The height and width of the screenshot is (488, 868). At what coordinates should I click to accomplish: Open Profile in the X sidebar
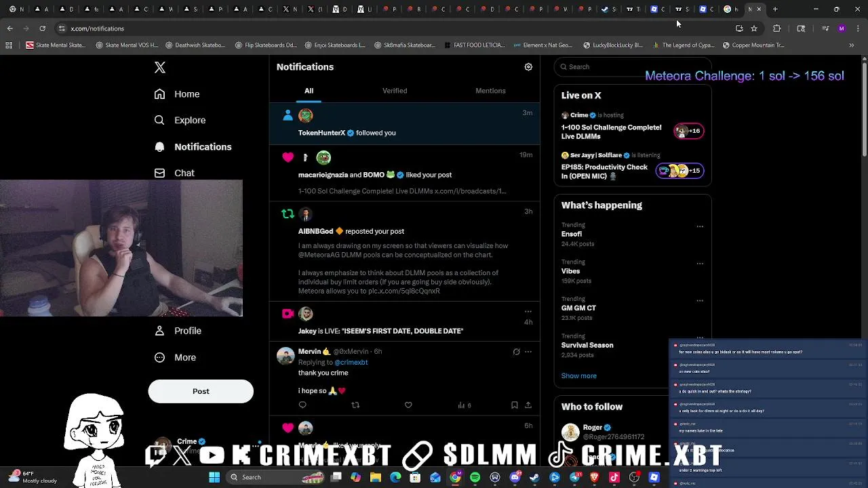click(178, 331)
